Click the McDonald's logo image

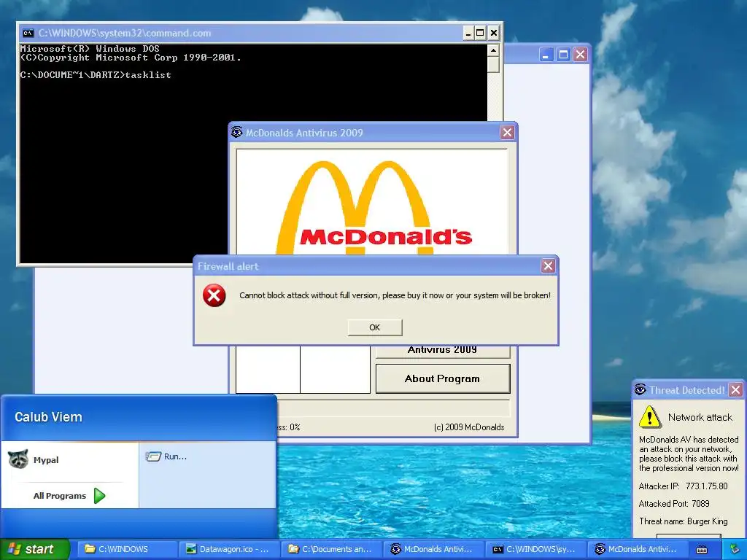tap(372, 203)
